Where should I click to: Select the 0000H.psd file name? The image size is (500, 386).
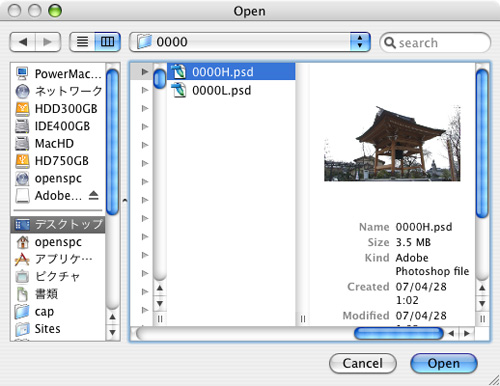pos(223,72)
